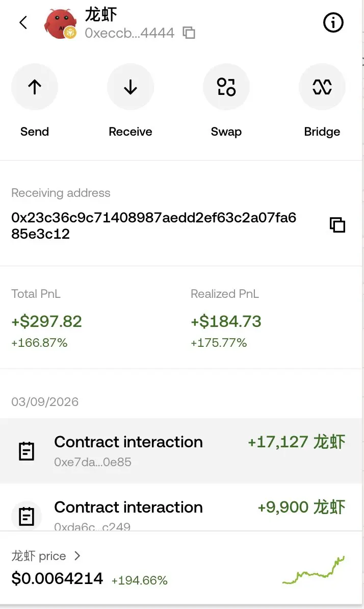Tap the Receive arrow-down icon

[x=131, y=87]
